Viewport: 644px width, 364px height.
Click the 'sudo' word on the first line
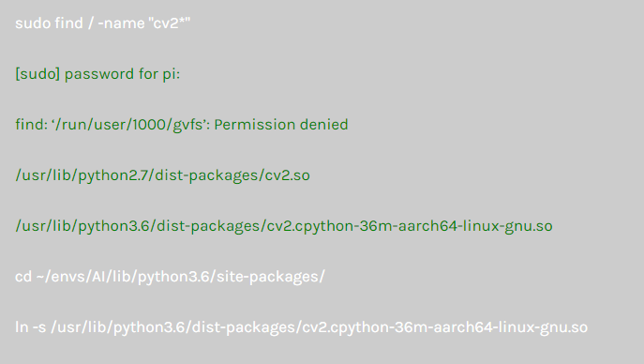tap(33, 23)
